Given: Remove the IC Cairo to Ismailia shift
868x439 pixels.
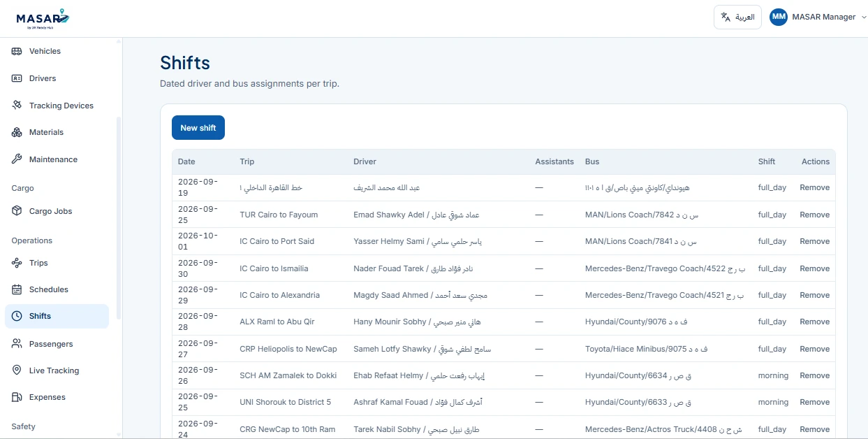Looking at the screenshot, I should 814,268.
